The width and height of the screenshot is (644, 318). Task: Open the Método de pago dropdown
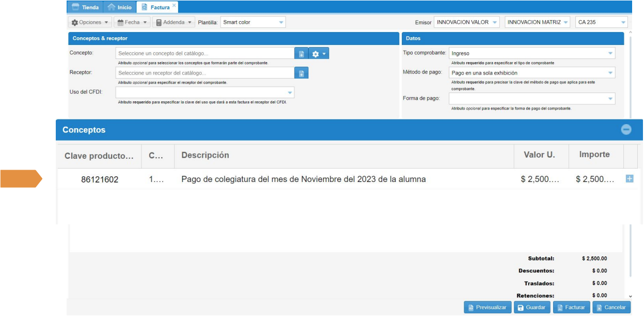[532, 73]
